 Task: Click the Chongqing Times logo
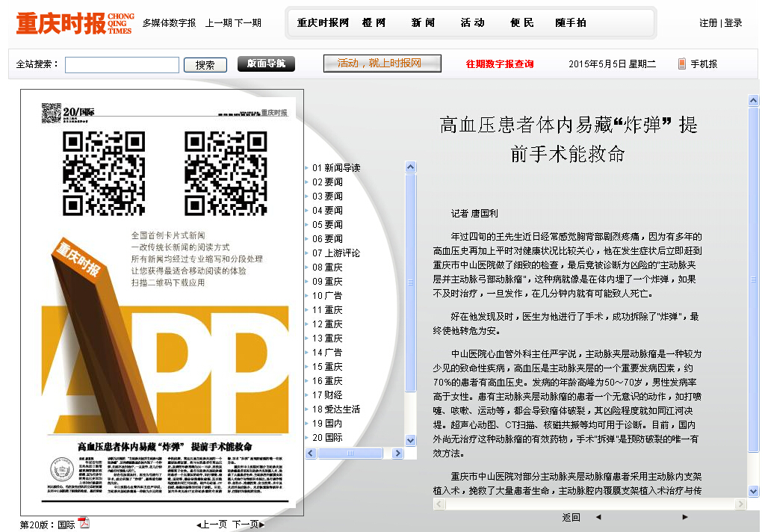75,23
